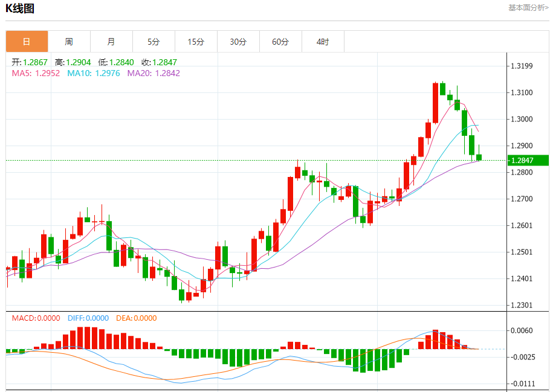Click the DEA:0.0000 label
Screen dimensions: 553x392
[137, 318]
